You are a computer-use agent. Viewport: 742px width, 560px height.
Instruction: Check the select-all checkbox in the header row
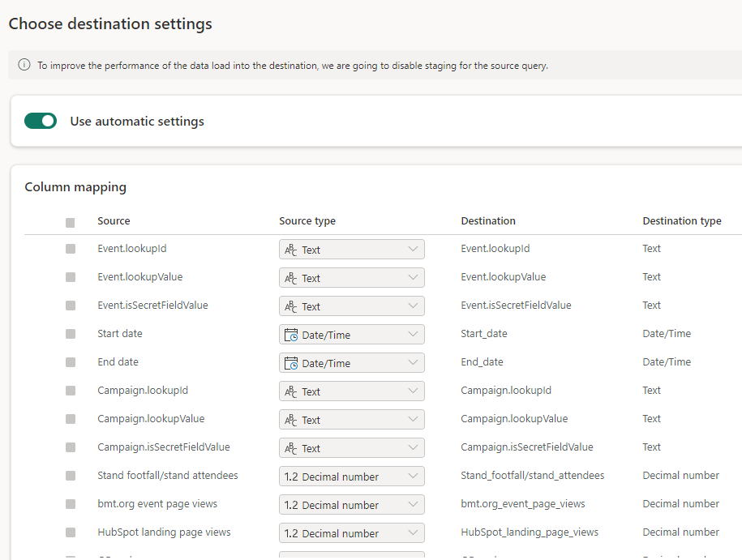(x=71, y=222)
